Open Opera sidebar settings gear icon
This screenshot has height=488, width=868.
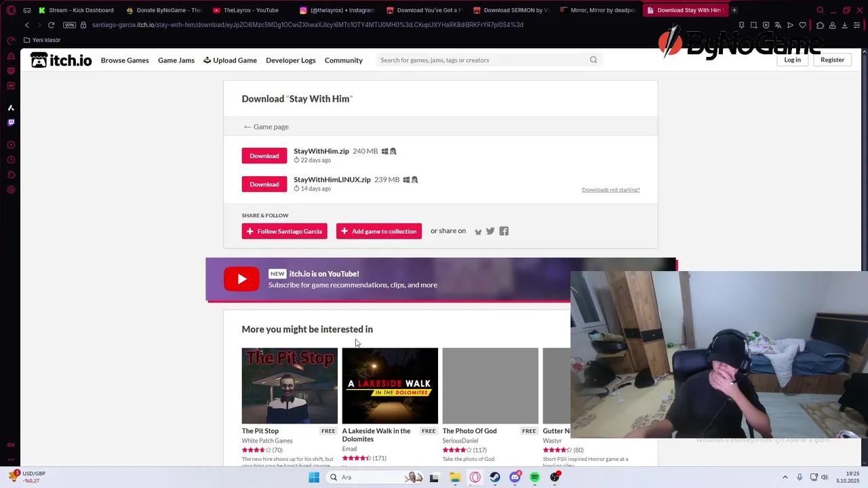pyautogui.click(x=11, y=190)
